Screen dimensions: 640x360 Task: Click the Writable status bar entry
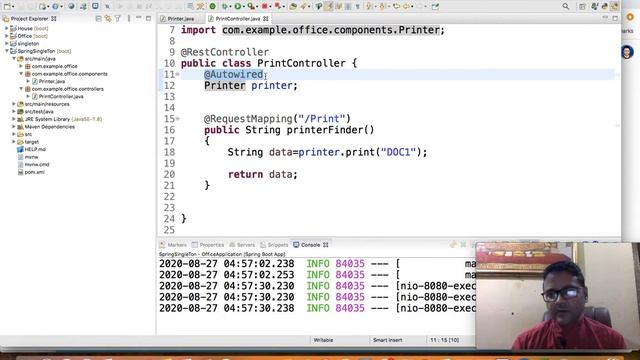(323, 340)
